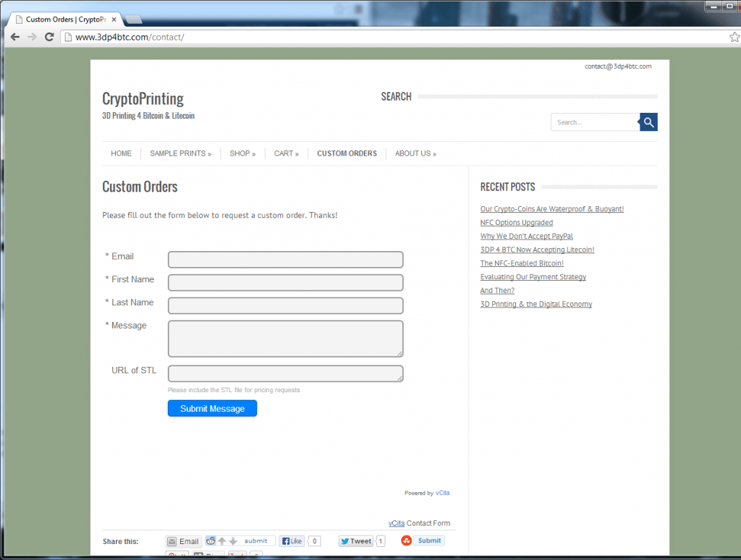Click the site search input box
Image resolution: width=741 pixels, height=560 pixels.
coord(595,122)
